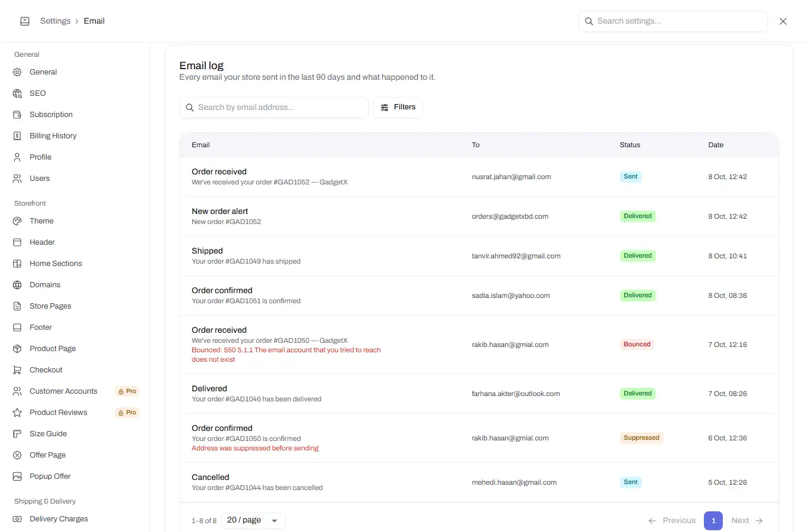Click the Offer Page discount icon
Viewport: 808px width, 532px height.
point(17,455)
